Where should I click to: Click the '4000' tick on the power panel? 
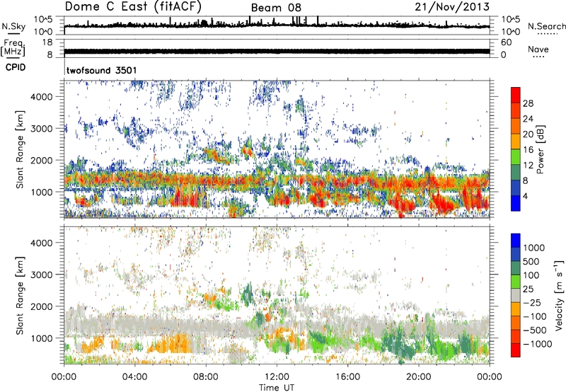(42, 97)
